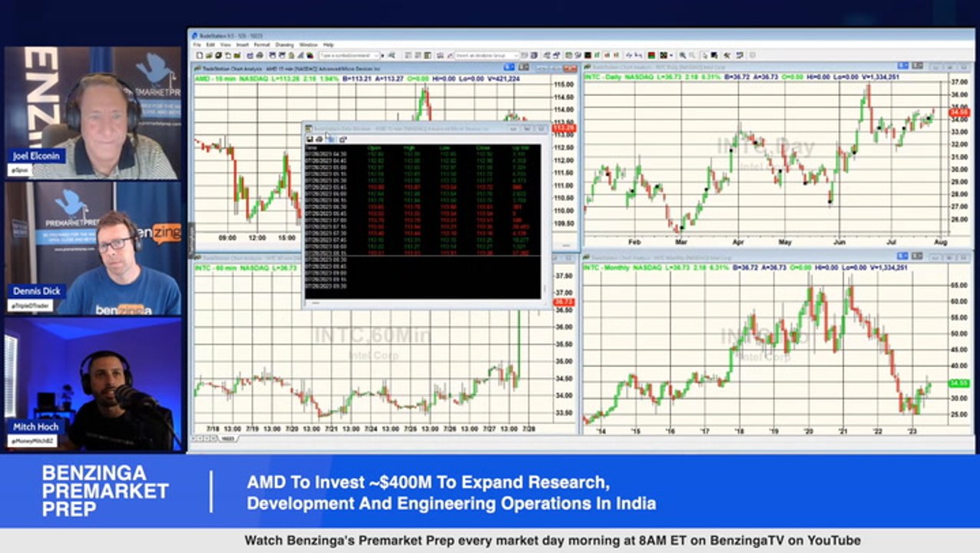Open the Insert menu

(x=243, y=45)
